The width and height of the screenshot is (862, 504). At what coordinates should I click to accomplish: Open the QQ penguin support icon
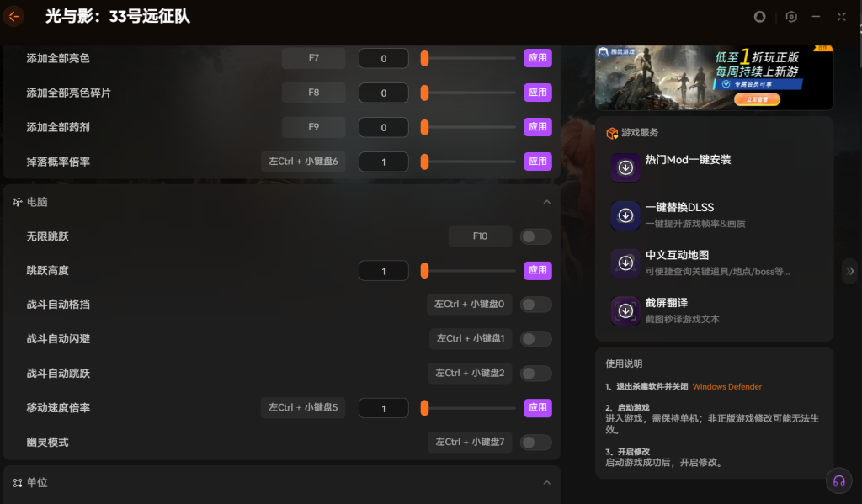[760, 17]
